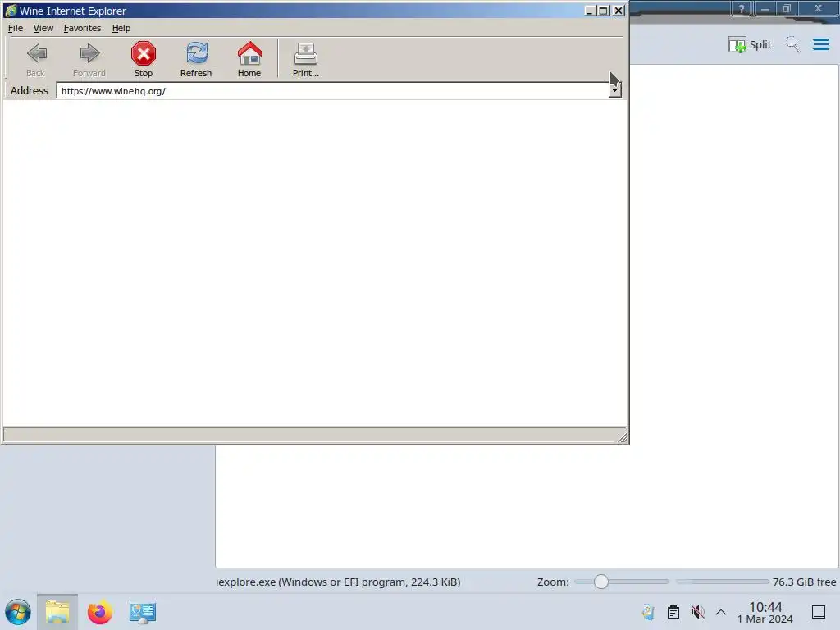Click the Back navigation arrow icon
Viewport: 840px width, 630px height.
[x=36, y=53]
